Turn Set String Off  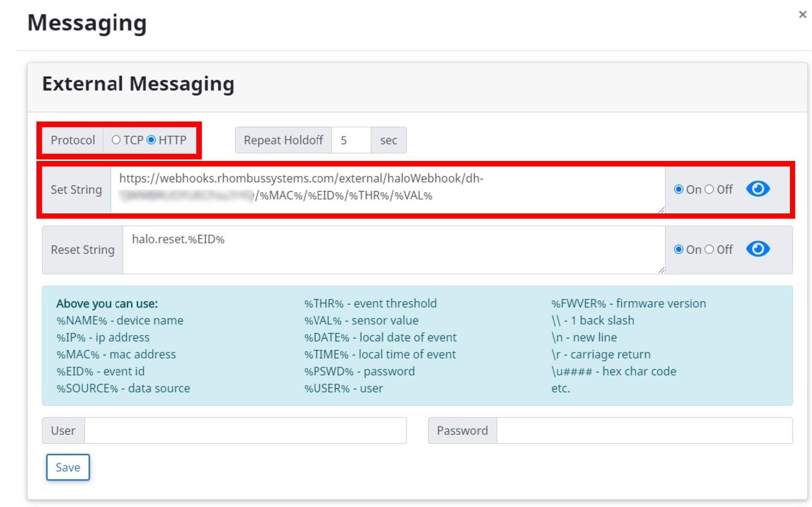(709, 189)
